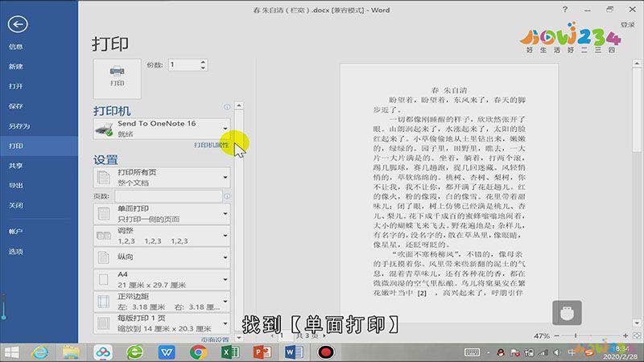
Task: Open the cloud app taskbar icon
Action: click(103, 352)
